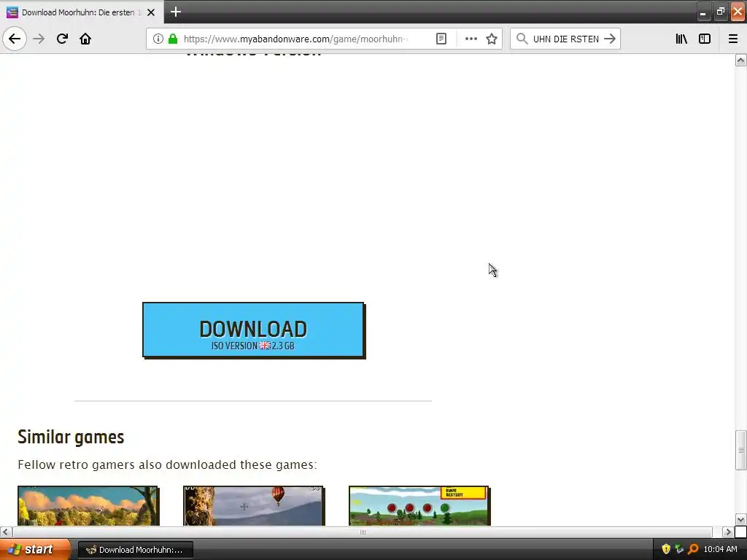Click the network connection tray icon
The width and height of the screenshot is (747, 560).
tap(679, 549)
